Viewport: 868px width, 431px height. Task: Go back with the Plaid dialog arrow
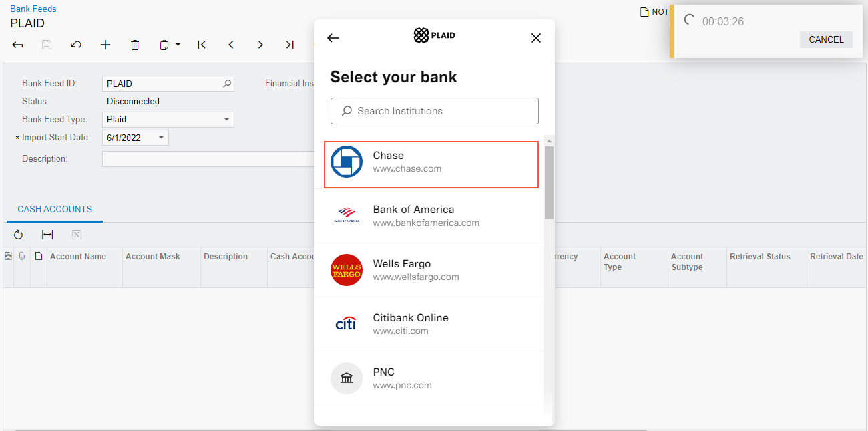pyautogui.click(x=333, y=38)
